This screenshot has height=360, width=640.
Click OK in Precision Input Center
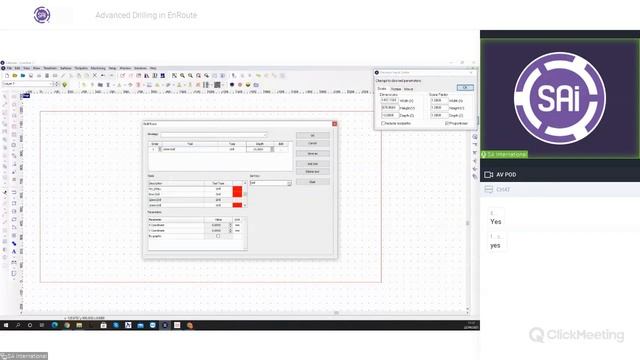pyautogui.click(x=464, y=87)
